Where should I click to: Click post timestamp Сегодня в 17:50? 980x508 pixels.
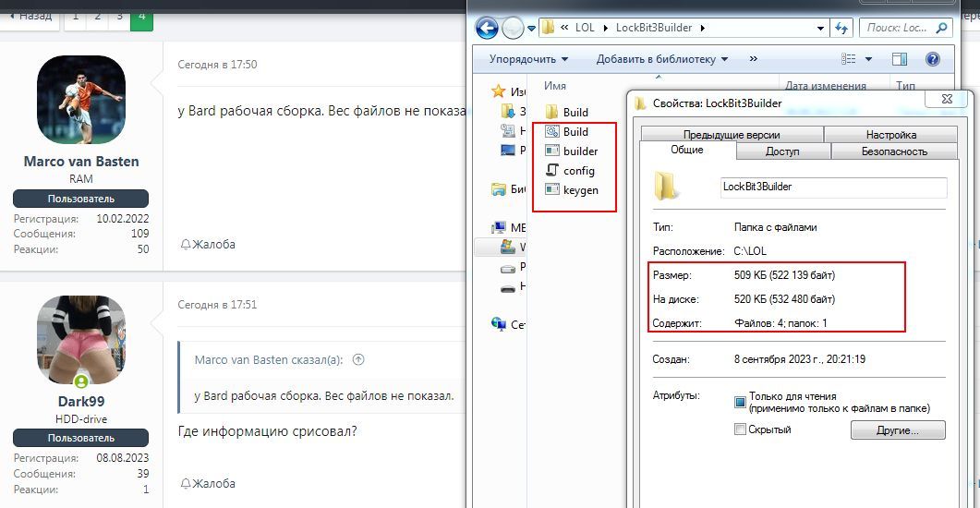[217, 65]
